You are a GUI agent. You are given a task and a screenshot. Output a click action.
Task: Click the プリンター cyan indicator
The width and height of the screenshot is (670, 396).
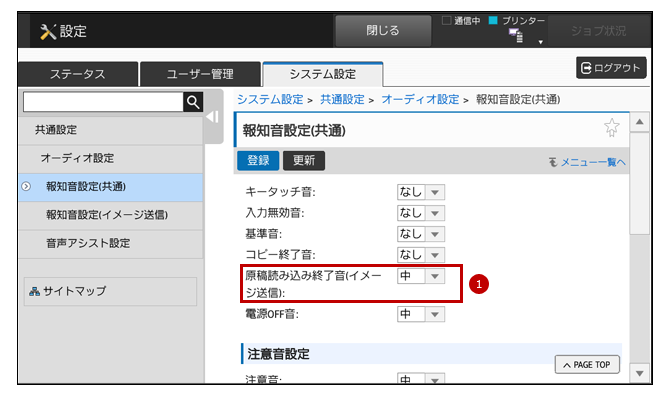pos(493,21)
